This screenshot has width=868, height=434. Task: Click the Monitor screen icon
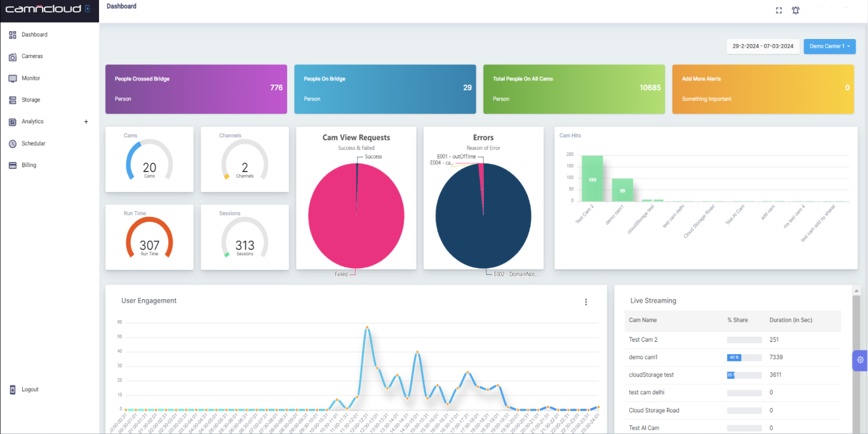tap(12, 79)
